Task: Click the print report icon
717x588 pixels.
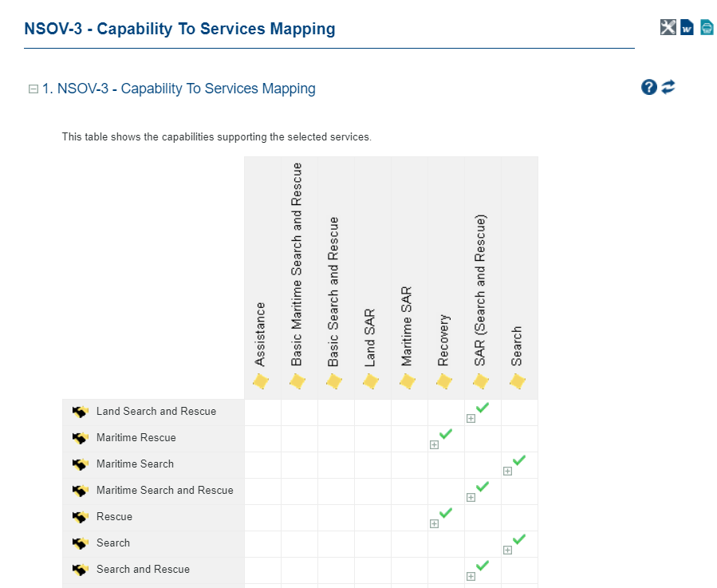Action: click(x=707, y=28)
